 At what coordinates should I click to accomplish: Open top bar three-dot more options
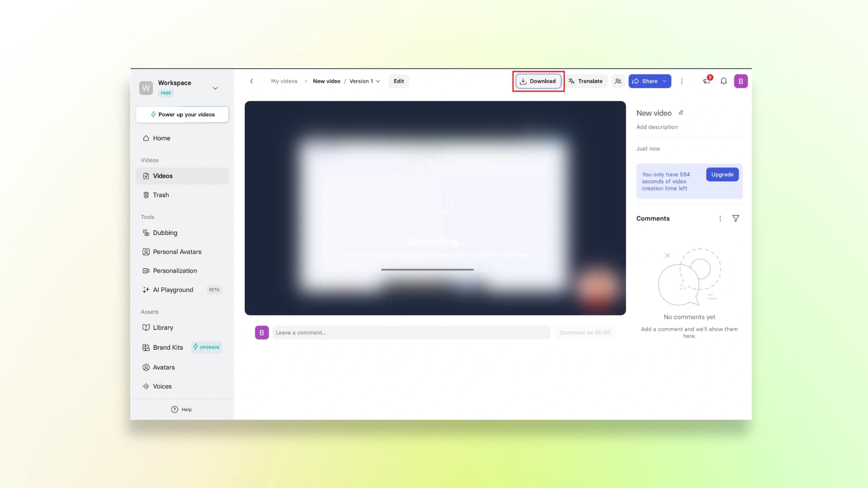pyautogui.click(x=682, y=81)
